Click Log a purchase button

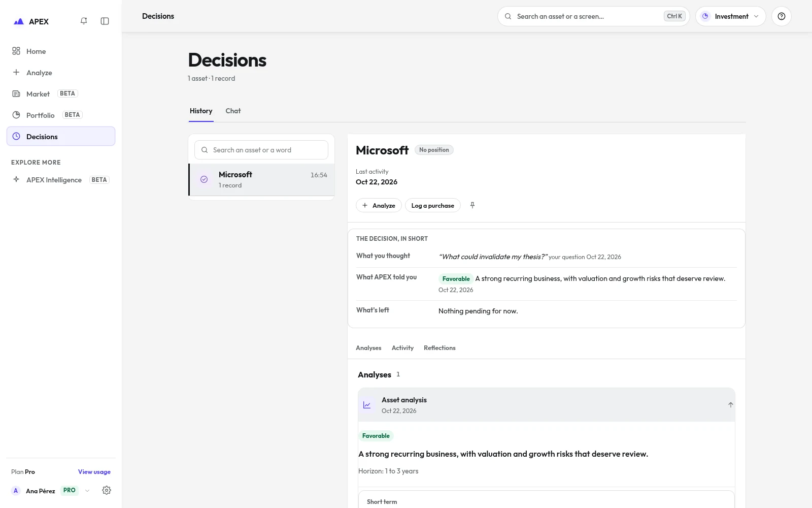433,205
